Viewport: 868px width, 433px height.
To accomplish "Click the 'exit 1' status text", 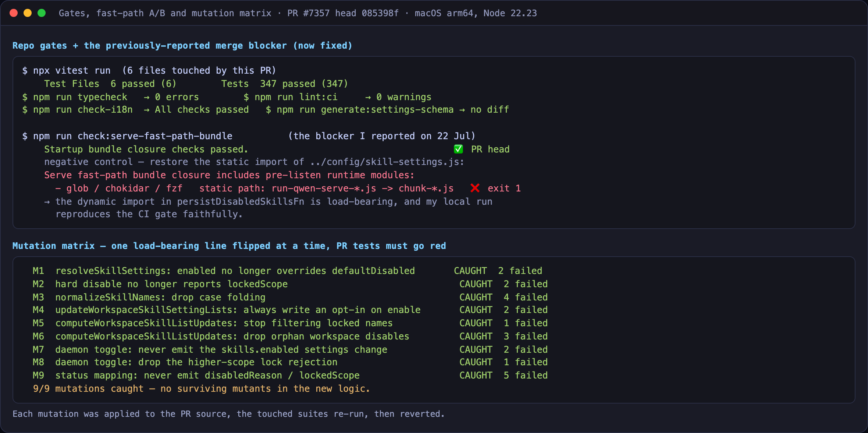I will pyautogui.click(x=504, y=188).
